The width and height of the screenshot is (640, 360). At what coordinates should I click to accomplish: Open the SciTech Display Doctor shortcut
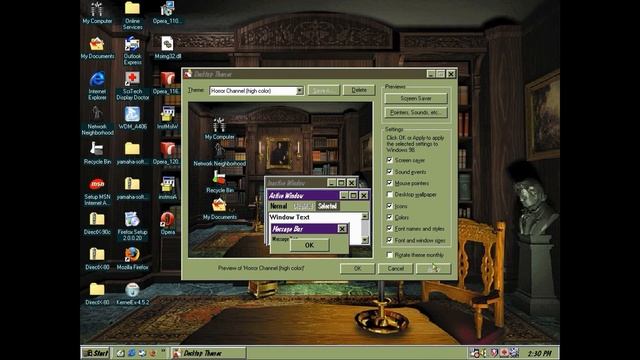coord(132,86)
